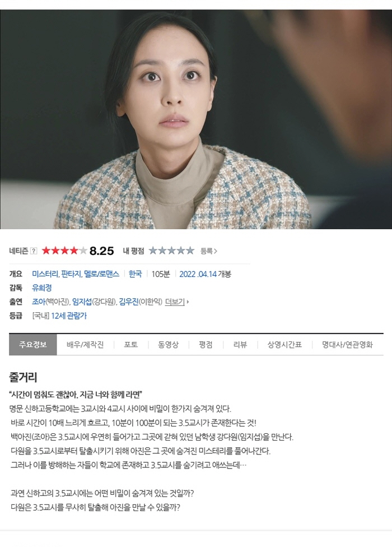
Task: Select the 명대사/연관영화 tab
Action: tap(347, 345)
